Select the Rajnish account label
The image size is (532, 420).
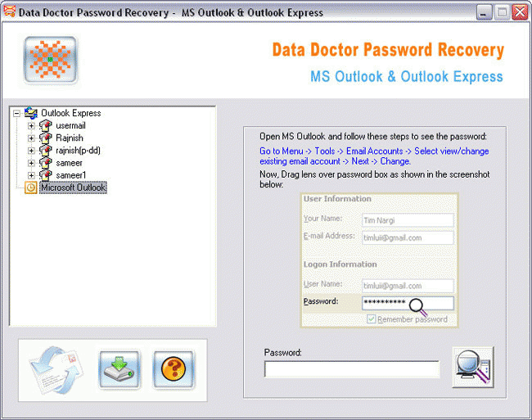[x=70, y=138]
